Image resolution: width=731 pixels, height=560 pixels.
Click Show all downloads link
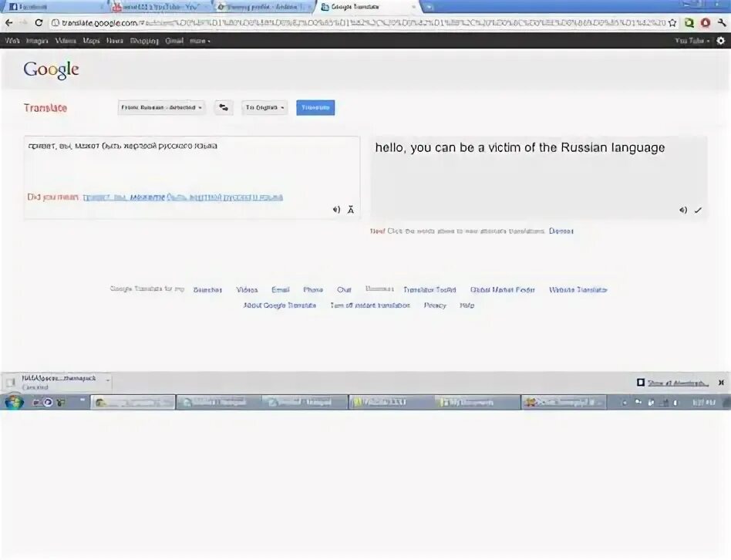click(x=678, y=383)
